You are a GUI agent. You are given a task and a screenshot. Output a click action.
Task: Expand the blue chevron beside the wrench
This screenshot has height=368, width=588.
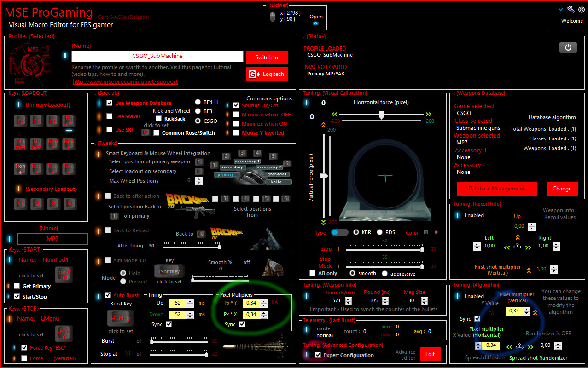[x=561, y=9]
